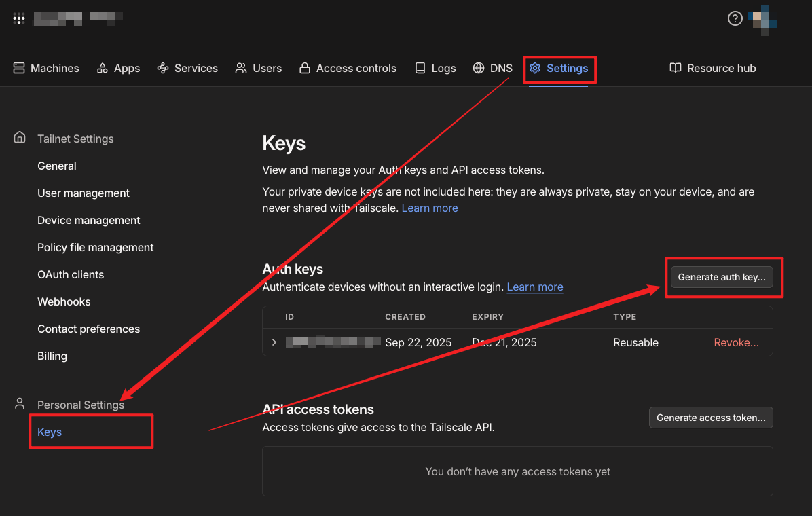Click the blurred auth key ID
Screen dimensions: 812x516
(x=333, y=342)
